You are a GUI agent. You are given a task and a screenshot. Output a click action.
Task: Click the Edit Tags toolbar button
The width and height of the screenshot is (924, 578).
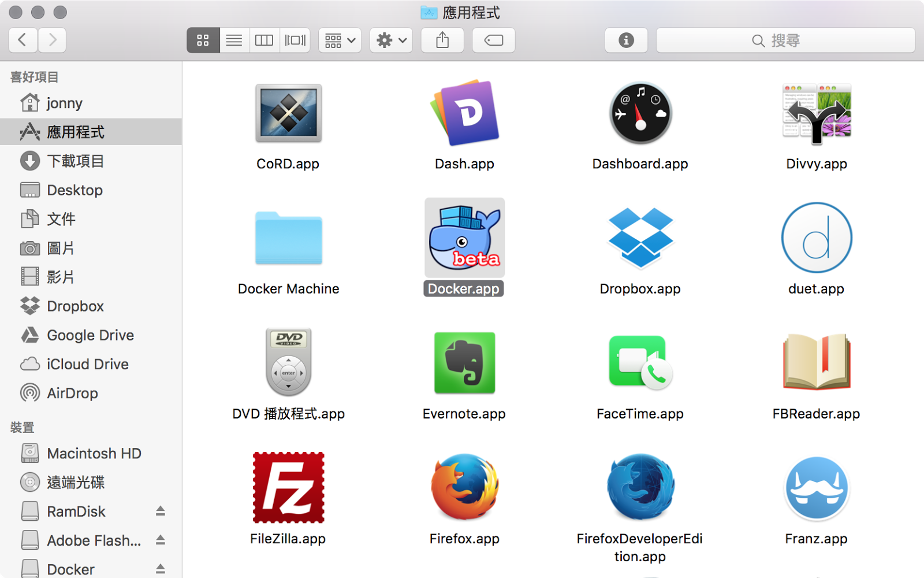pos(494,40)
